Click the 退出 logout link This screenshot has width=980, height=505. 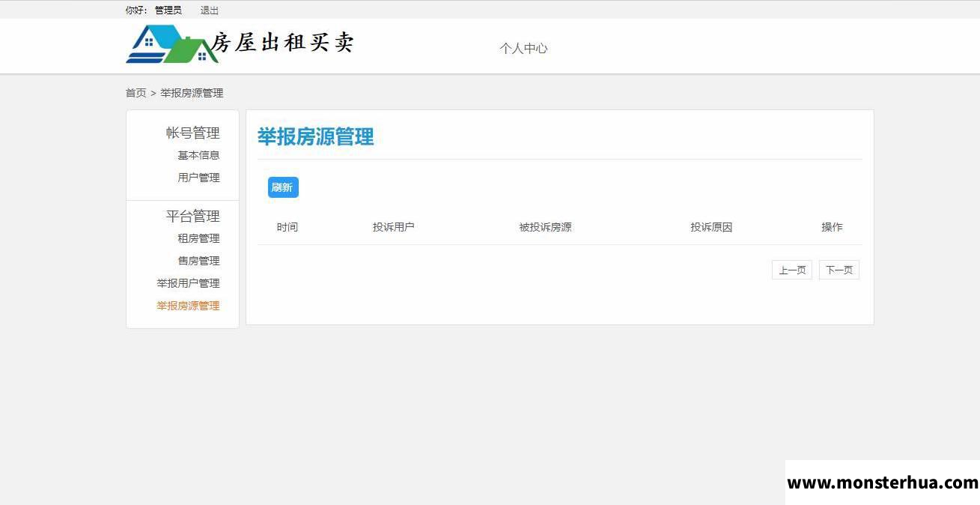(x=210, y=10)
